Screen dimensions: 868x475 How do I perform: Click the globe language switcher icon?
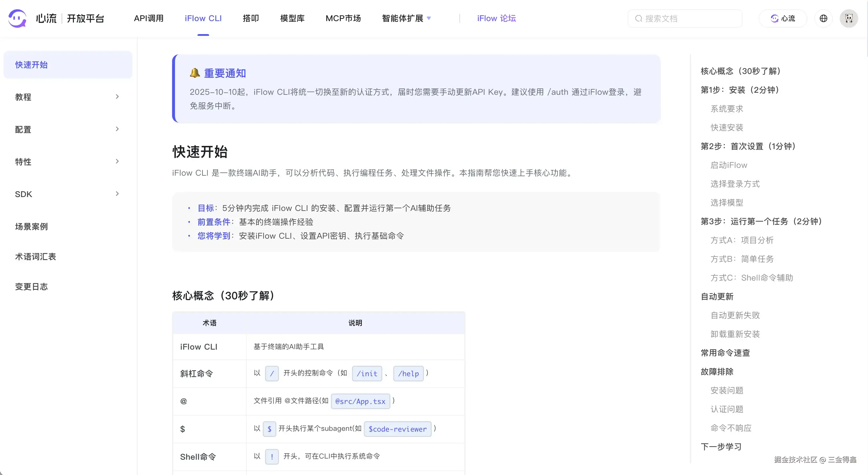[823, 18]
